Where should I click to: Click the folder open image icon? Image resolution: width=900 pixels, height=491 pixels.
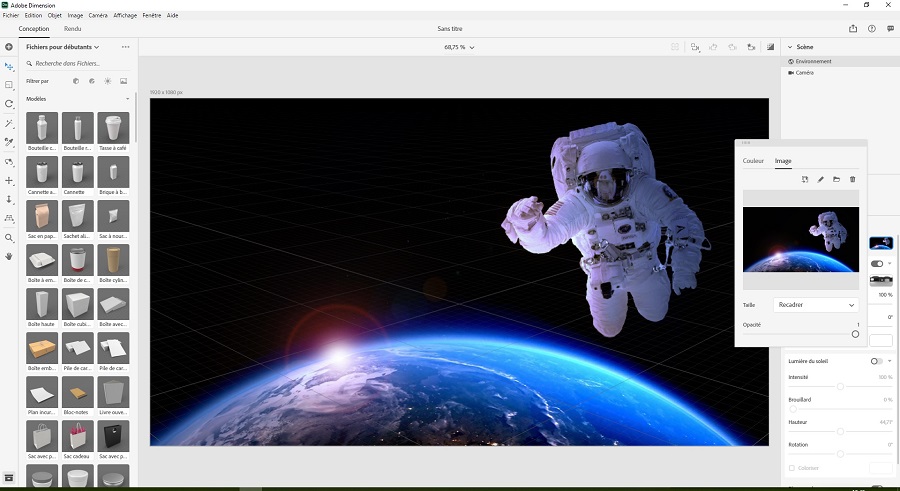click(836, 179)
